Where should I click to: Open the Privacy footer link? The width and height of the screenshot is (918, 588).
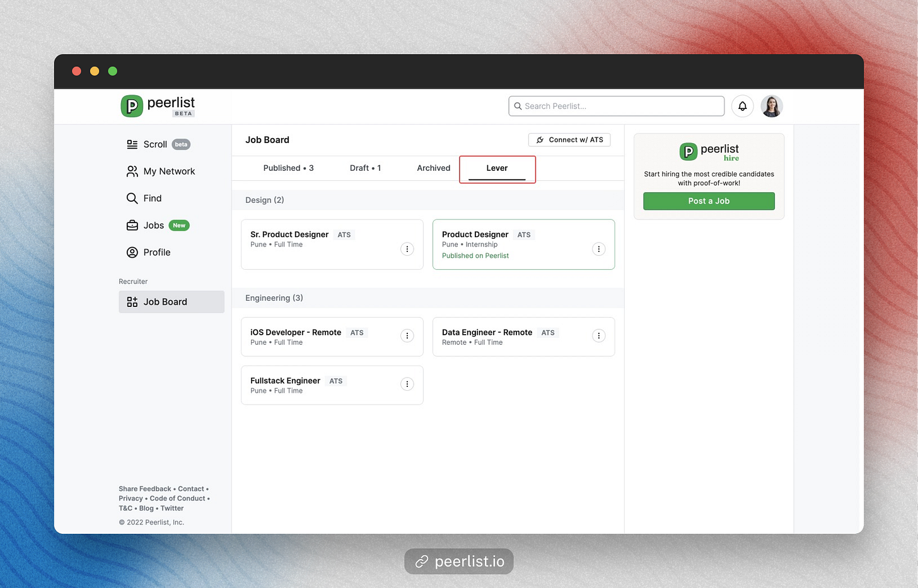click(x=131, y=499)
